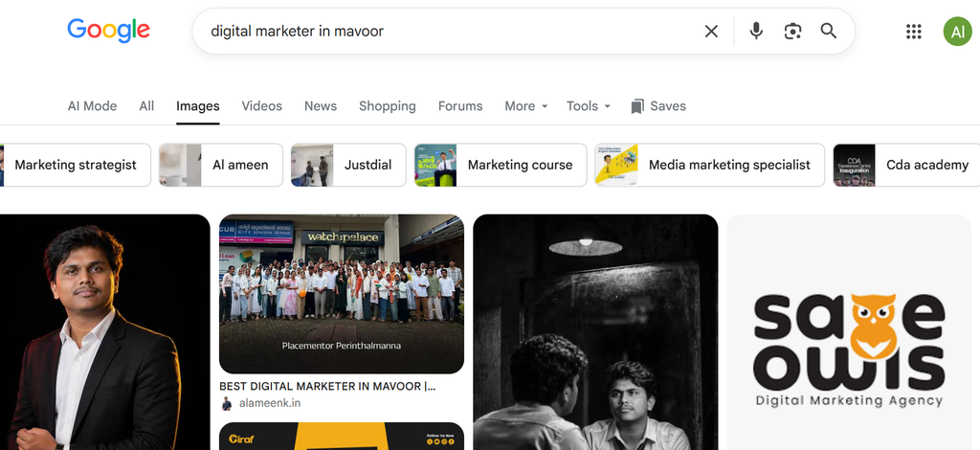Click the Google logo
The height and width of the screenshot is (450, 980).
pos(109,31)
